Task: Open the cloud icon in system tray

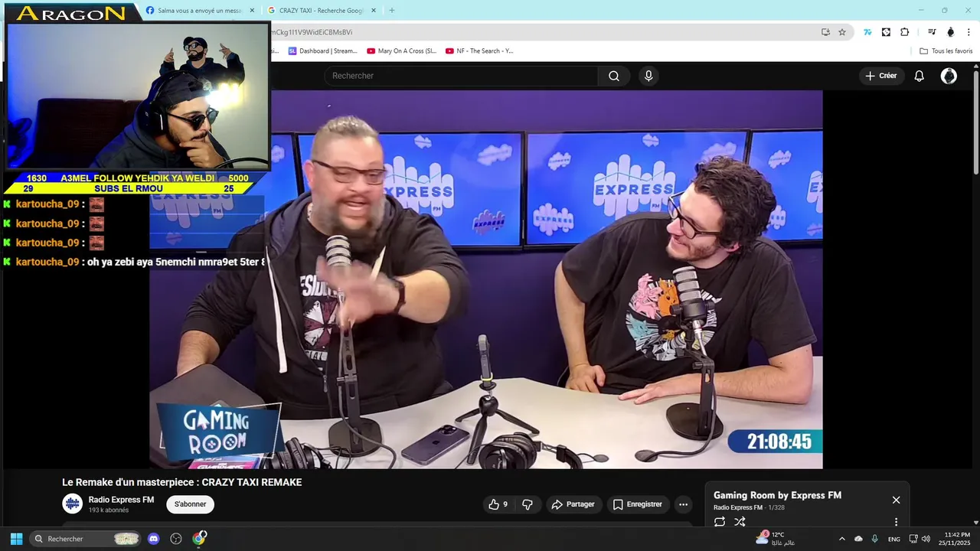Action: click(858, 539)
